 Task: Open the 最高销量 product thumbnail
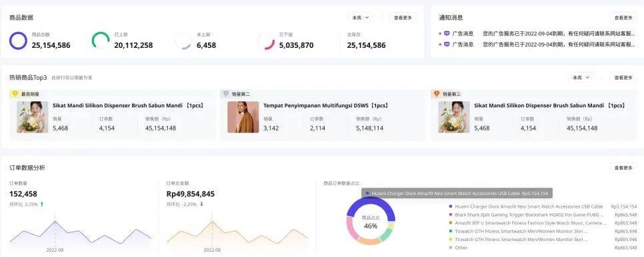click(33, 117)
